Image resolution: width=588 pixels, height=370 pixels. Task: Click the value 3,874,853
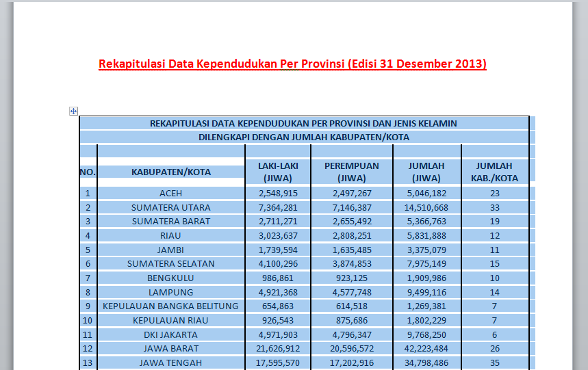[352, 263]
